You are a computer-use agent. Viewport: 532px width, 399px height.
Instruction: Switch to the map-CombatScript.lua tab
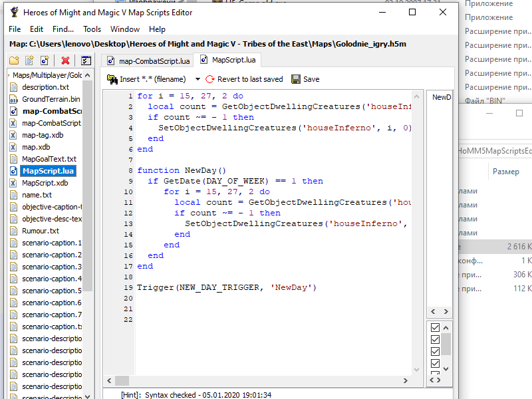148,61
